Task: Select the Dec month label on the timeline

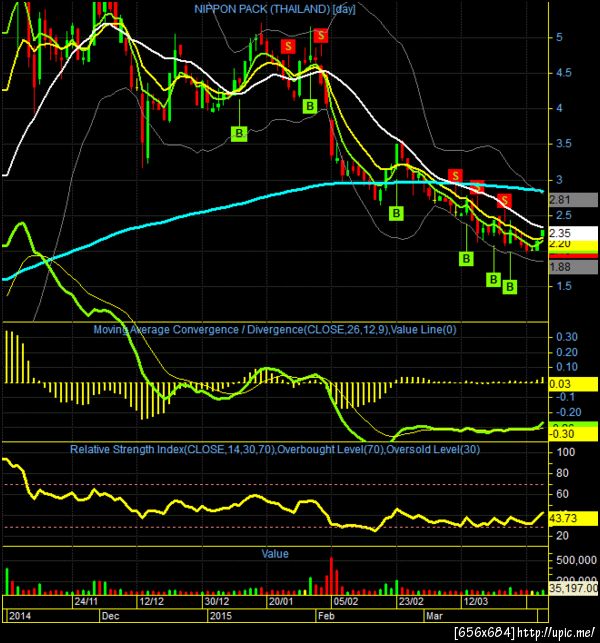Action: point(110,616)
